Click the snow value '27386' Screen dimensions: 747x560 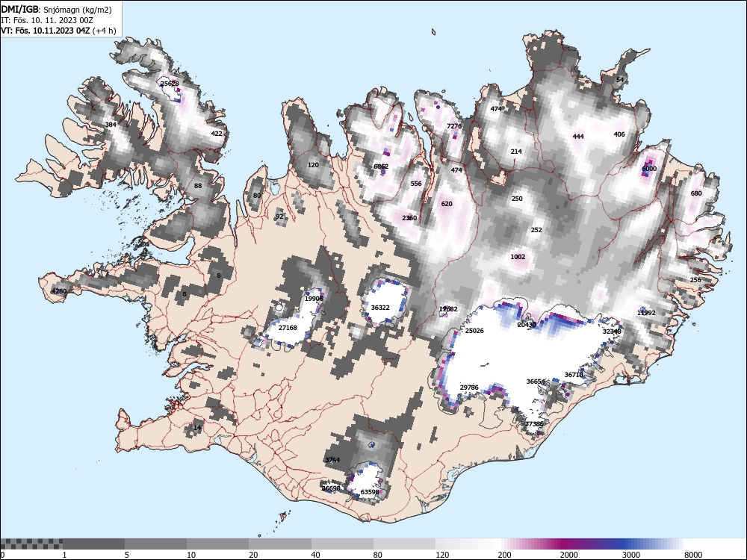coord(534,424)
